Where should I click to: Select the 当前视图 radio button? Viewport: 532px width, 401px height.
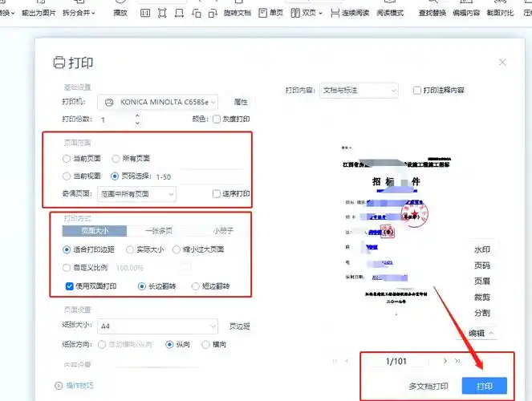(x=67, y=176)
